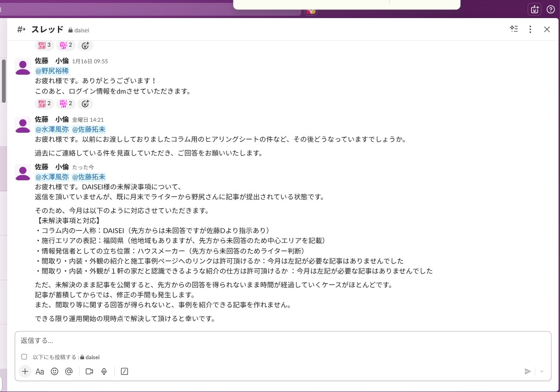The height and width of the screenshot is (392, 560).
Task: Close the thread panel
Action: [x=547, y=29]
